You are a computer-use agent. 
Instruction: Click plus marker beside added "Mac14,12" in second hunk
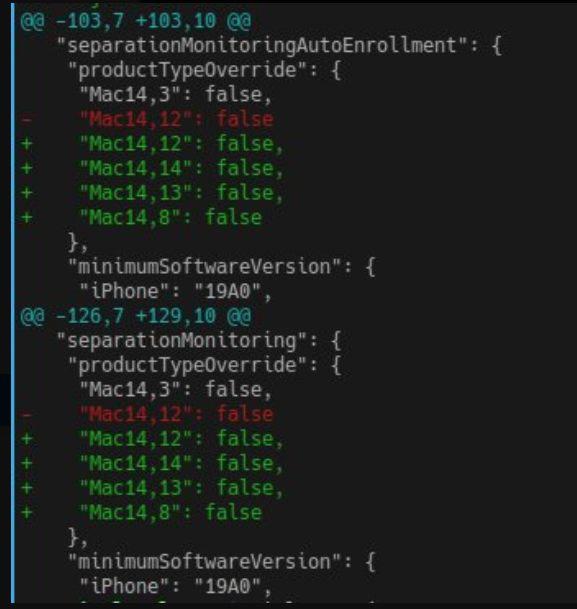(x=26, y=439)
